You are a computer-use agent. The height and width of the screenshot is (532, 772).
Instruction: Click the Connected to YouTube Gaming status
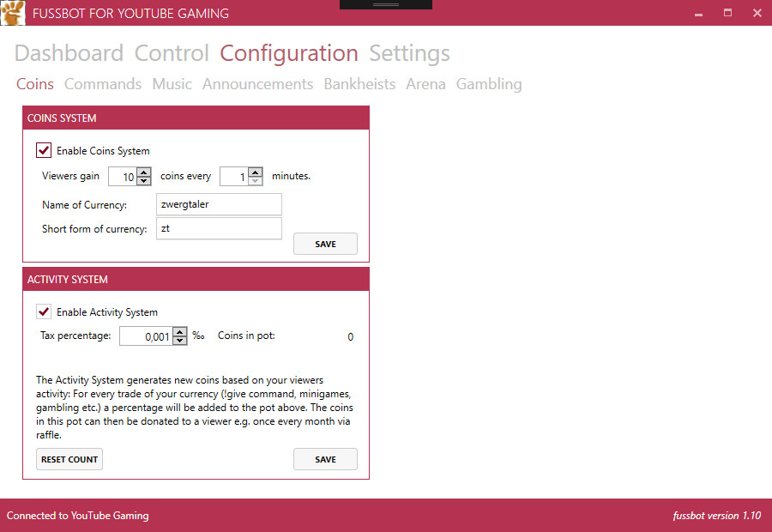pos(77,515)
